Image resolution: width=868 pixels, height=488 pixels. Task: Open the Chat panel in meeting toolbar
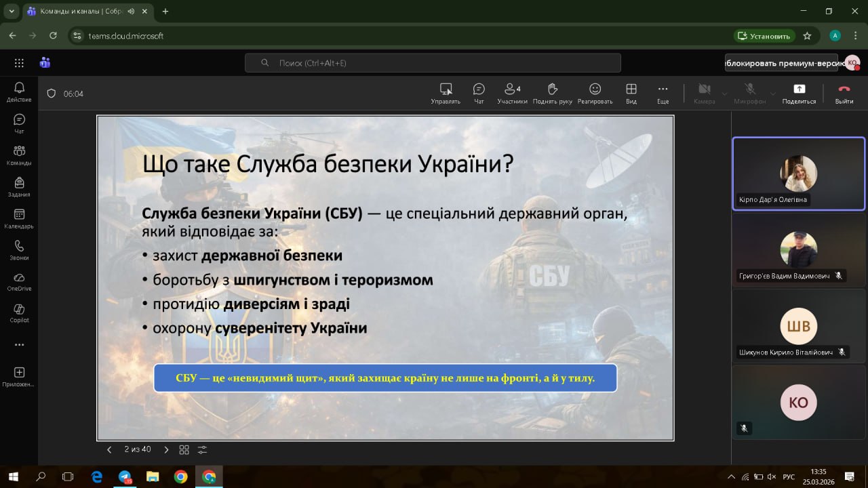(x=479, y=93)
